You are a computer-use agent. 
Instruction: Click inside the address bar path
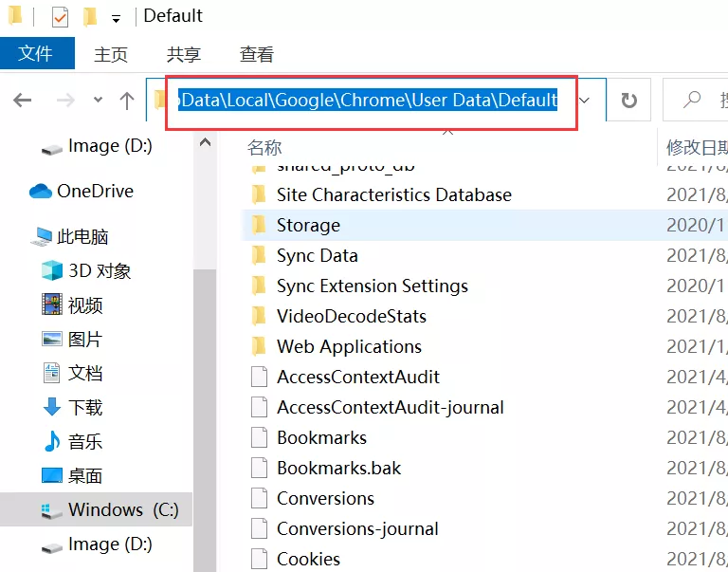[x=368, y=100]
